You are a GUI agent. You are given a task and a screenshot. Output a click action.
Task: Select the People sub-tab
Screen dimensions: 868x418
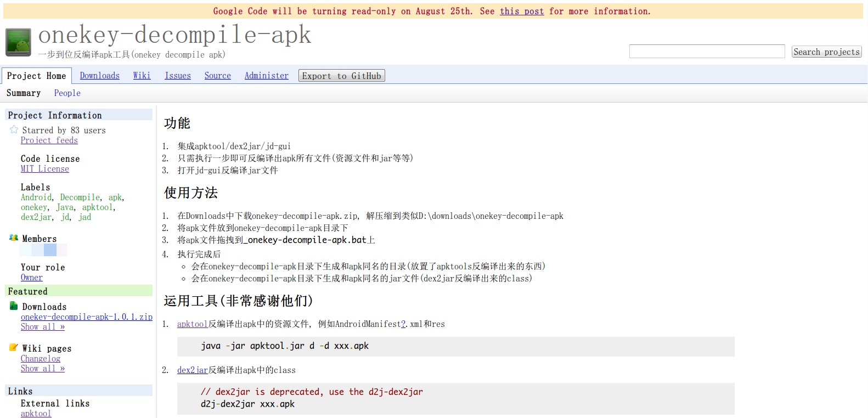(67, 93)
